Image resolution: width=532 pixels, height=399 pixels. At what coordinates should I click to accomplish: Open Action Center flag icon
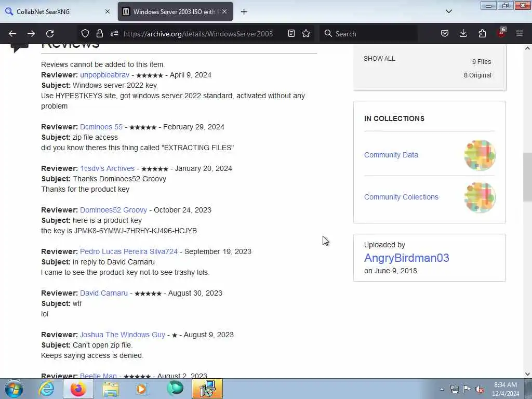coord(467,389)
